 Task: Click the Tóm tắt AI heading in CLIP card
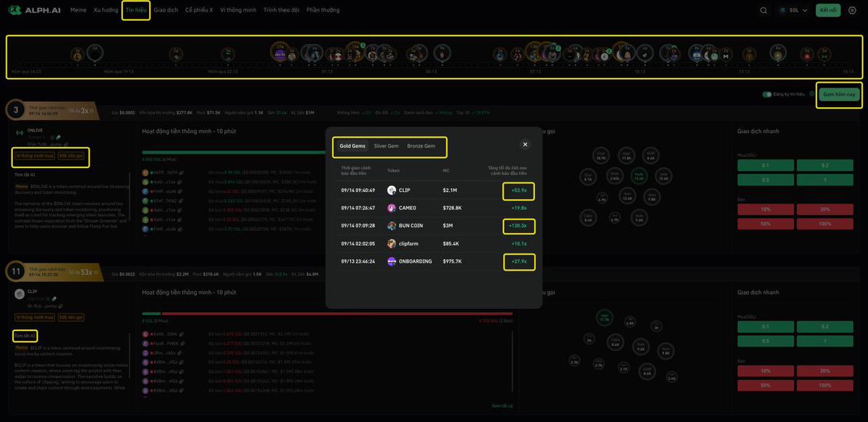(25, 336)
